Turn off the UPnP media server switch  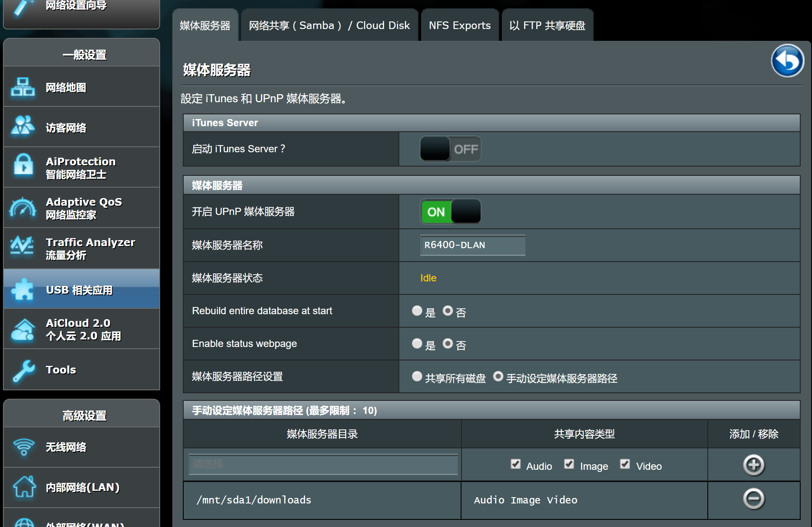coord(450,212)
